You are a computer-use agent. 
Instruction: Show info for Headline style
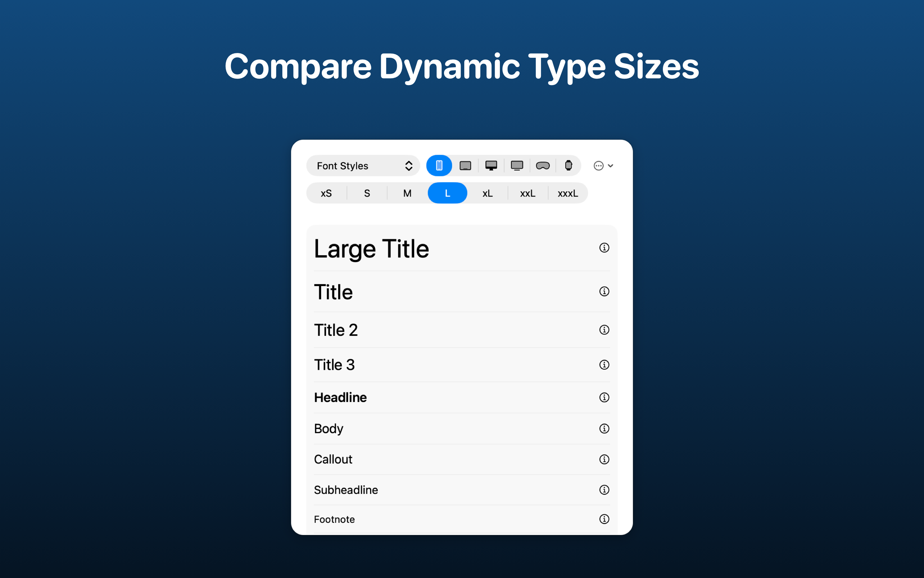[x=604, y=398]
